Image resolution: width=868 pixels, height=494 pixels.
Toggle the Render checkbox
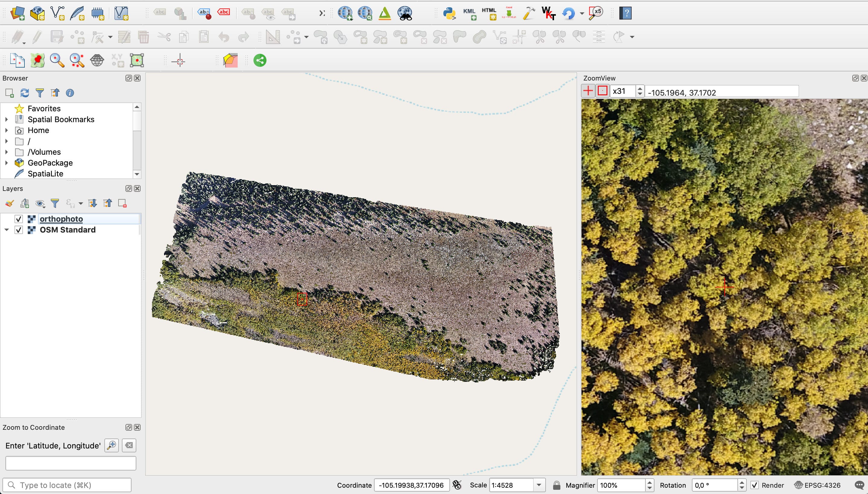point(754,485)
